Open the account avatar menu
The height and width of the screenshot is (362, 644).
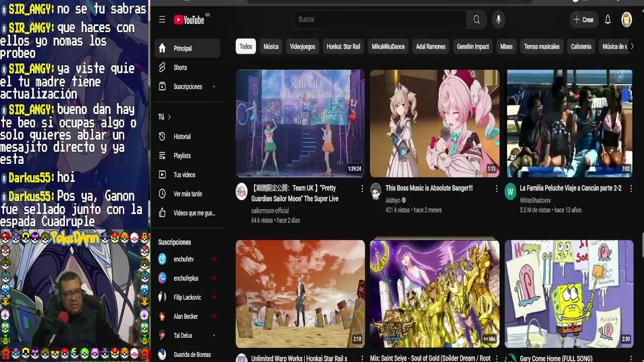(626, 20)
